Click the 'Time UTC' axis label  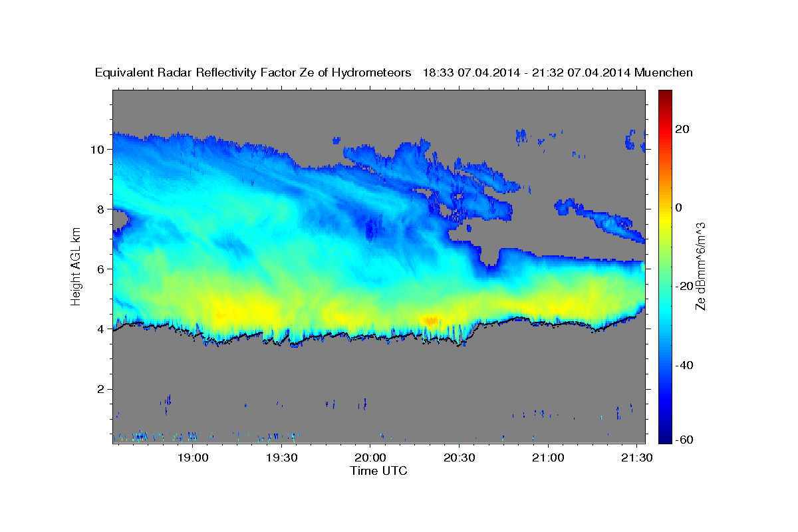click(x=378, y=471)
